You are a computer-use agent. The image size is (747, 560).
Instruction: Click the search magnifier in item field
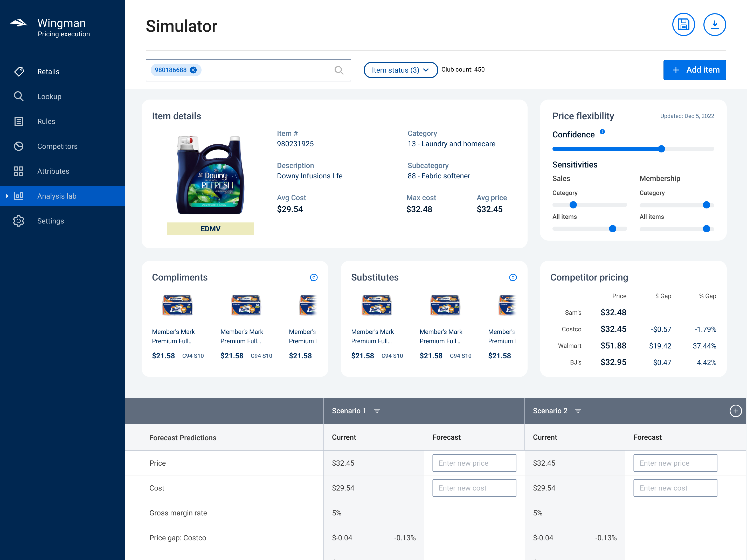[x=339, y=70]
